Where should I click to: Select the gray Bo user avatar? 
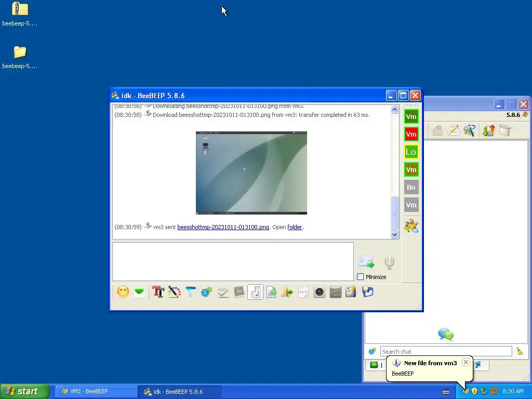coord(411,187)
